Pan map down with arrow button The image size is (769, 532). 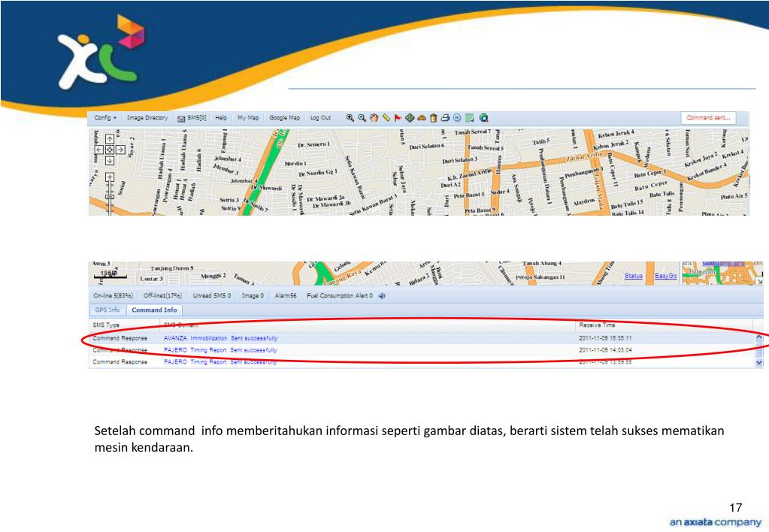click(x=109, y=160)
